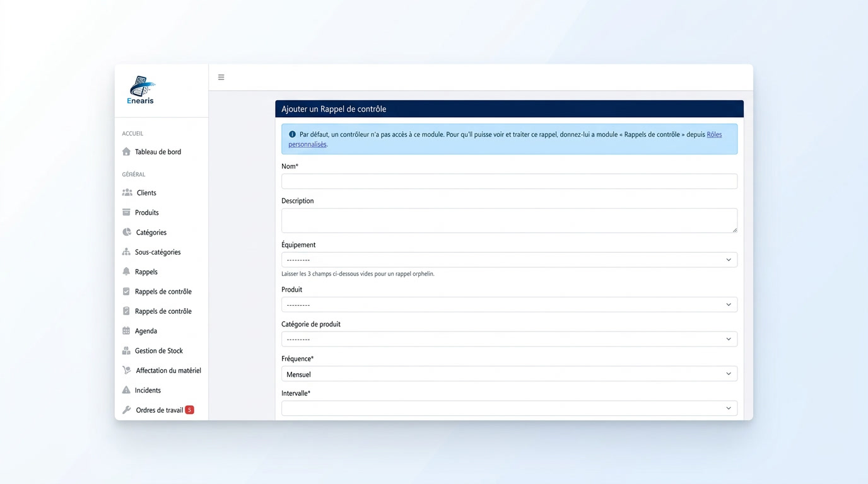
Task: Click the blue info icon in the alert
Action: pyautogui.click(x=292, y=134)
